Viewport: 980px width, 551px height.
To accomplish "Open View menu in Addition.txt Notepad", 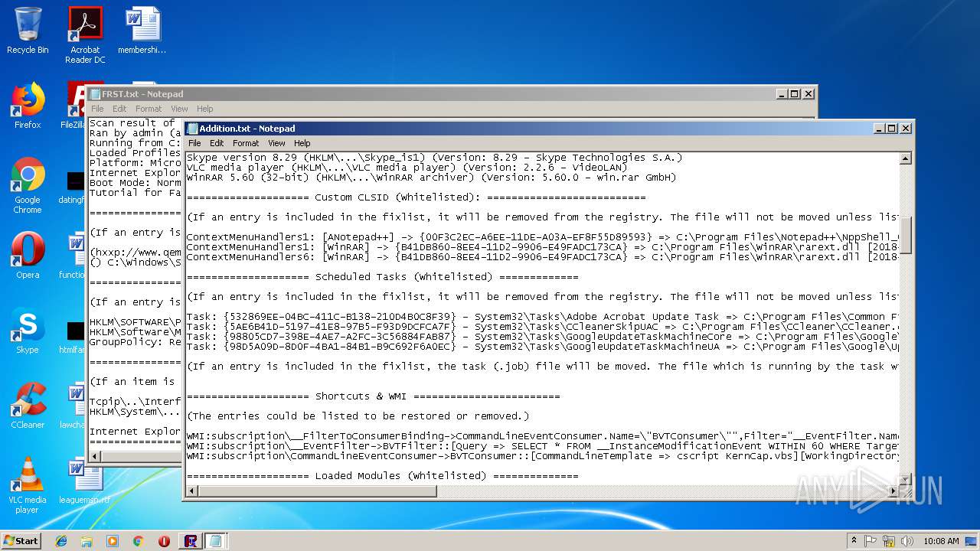I will pos(276,143).
